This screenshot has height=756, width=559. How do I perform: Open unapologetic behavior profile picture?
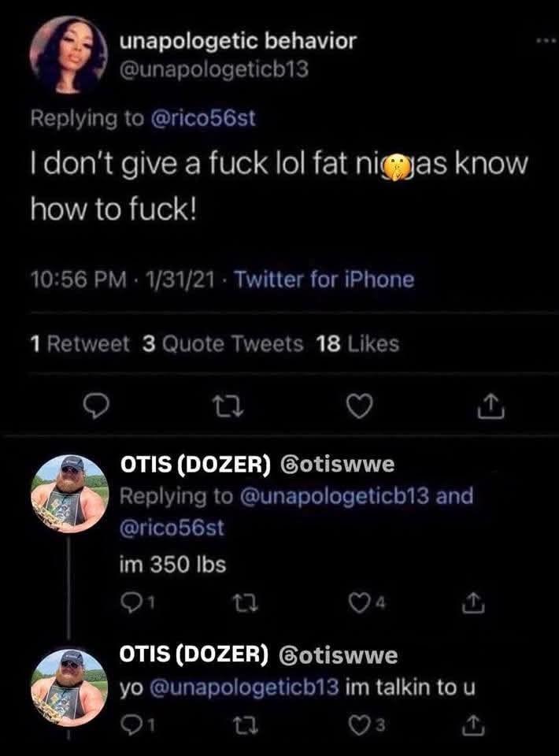pyautogui.click(x=68, y=54)
